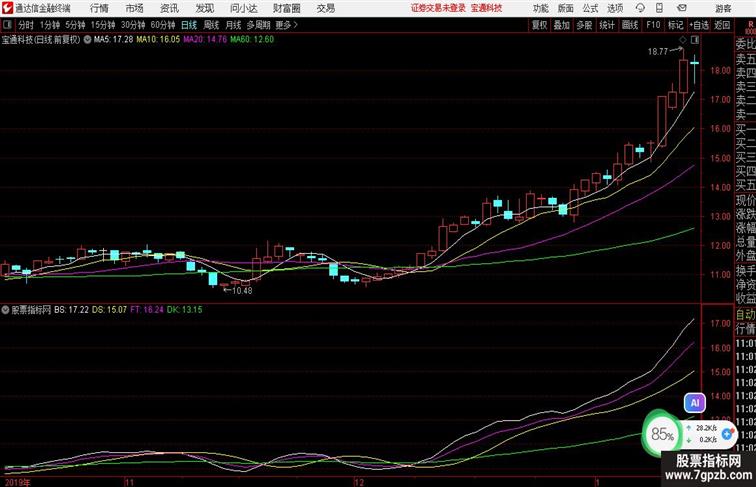Click the 返回 back button
Screen dimensions: 756x487
(722, 25)
